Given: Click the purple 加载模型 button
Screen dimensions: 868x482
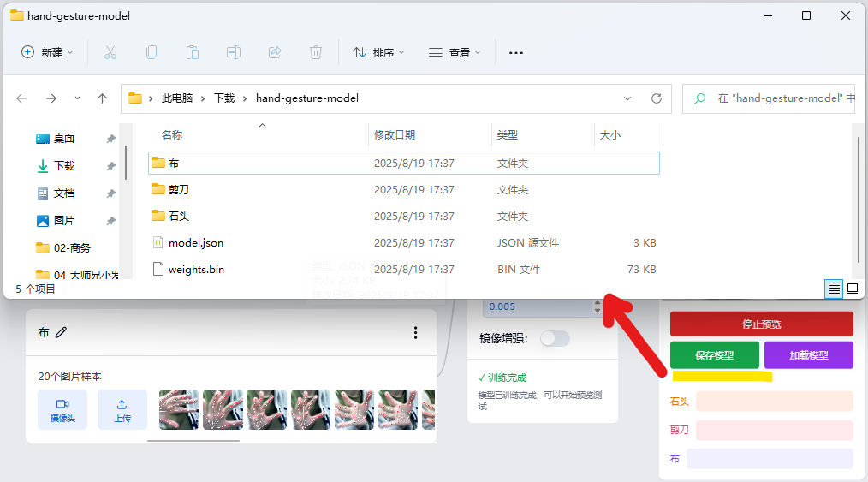Looking at the screenshot, I should coord(809,355).
